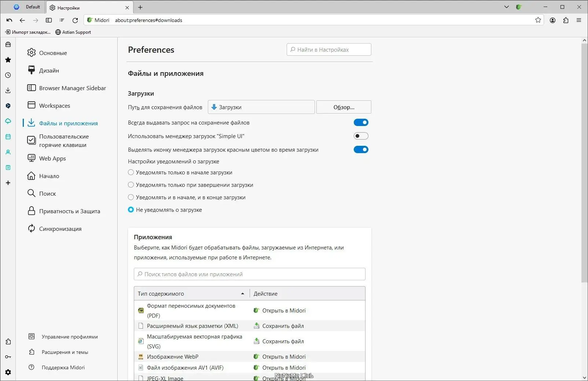The width and height of the screenshot is (588, 381).
Task: Open the account profile icon
Action: point(552,20)
